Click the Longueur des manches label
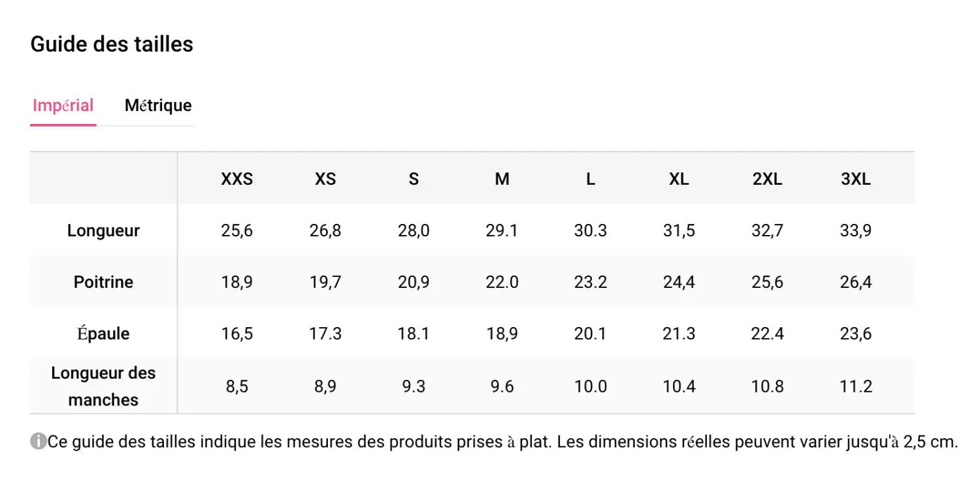Image resolution: width=980 pixels, height=491 pixels. coord(103,386)
